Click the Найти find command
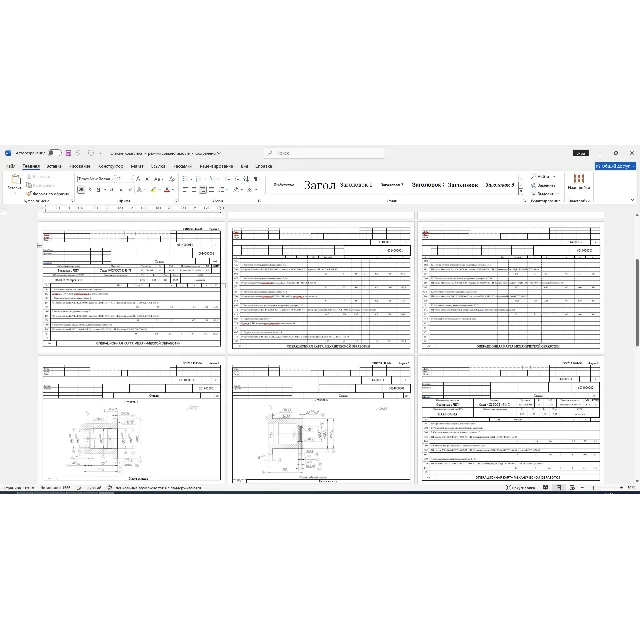The height and width of the screenshot is (640, 640). (x=543, y=177)
